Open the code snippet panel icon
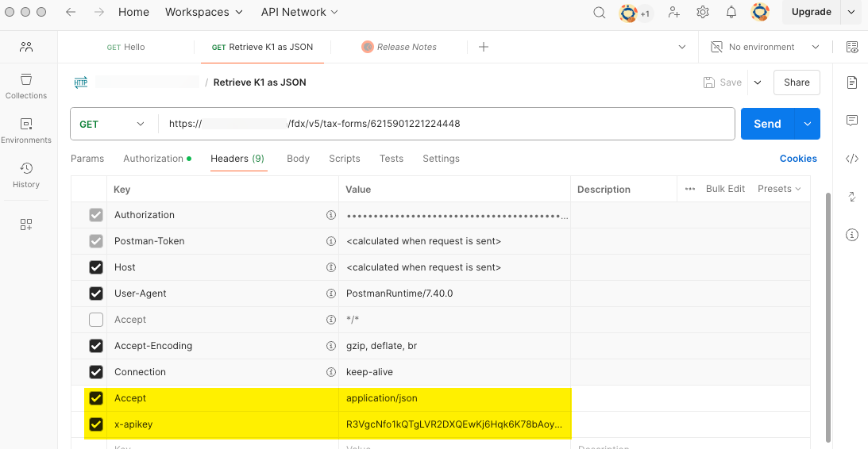 [x=852, y=159]
